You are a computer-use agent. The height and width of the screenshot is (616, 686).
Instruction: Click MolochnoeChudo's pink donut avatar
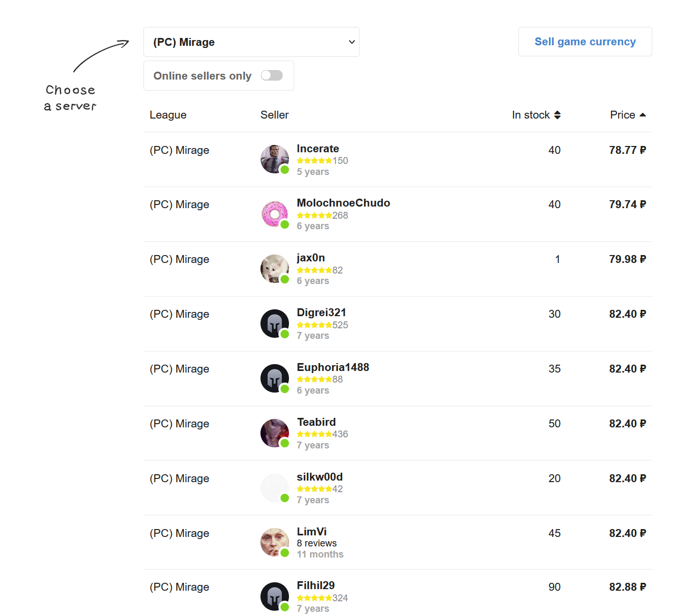pyautogui.click(x=274, y=213)
